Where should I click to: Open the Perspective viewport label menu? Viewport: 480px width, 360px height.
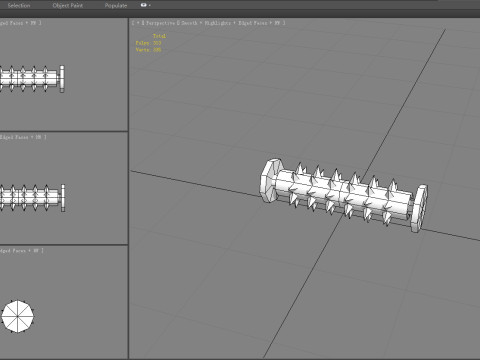point(160,23)
